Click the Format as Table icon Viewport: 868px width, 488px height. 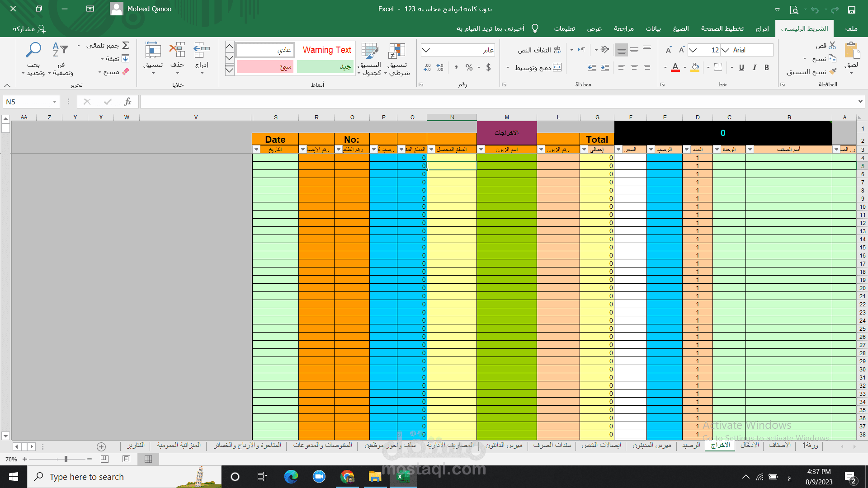click(370, 52)
